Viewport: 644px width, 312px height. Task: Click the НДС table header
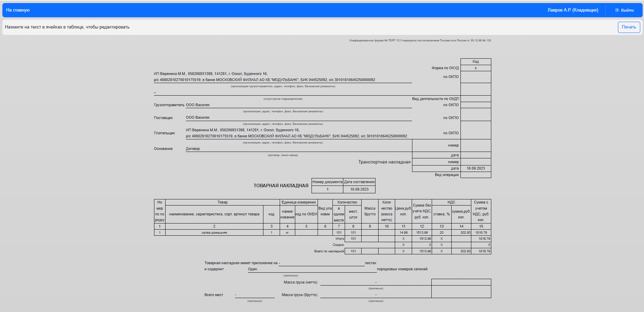(451, 202)
